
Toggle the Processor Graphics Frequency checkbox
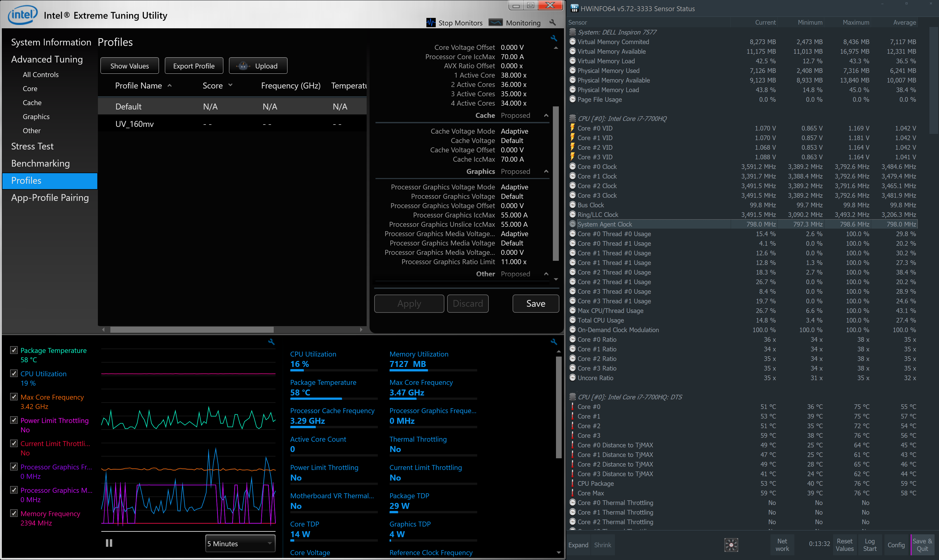click(14, 466)
